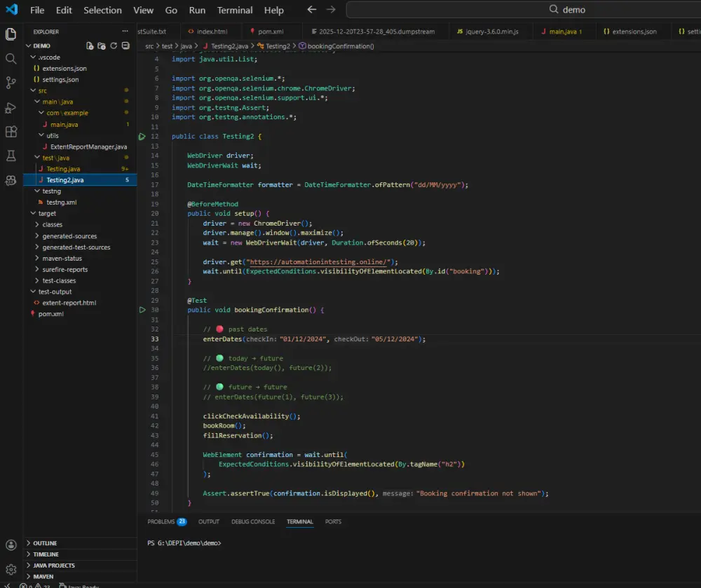701x588 pixels.
Task: Run the bookingConfirmation test from gutter
Action: pyautogui.click(x=142, y=310)
